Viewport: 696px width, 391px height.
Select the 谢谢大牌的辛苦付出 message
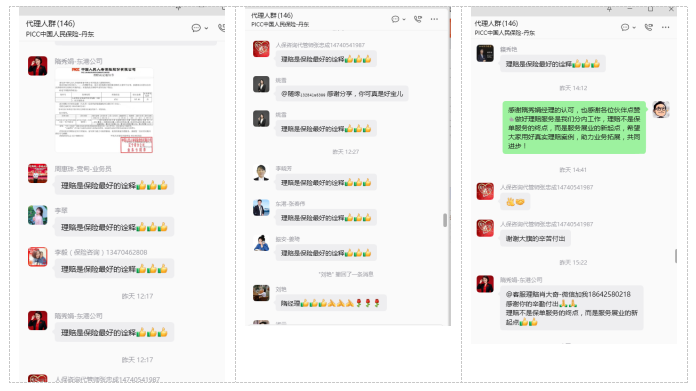pos(535,238)
